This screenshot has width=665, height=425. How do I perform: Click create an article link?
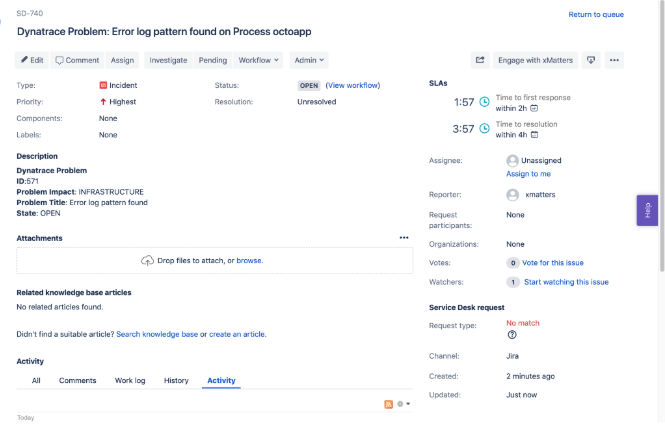click(237, 334)
